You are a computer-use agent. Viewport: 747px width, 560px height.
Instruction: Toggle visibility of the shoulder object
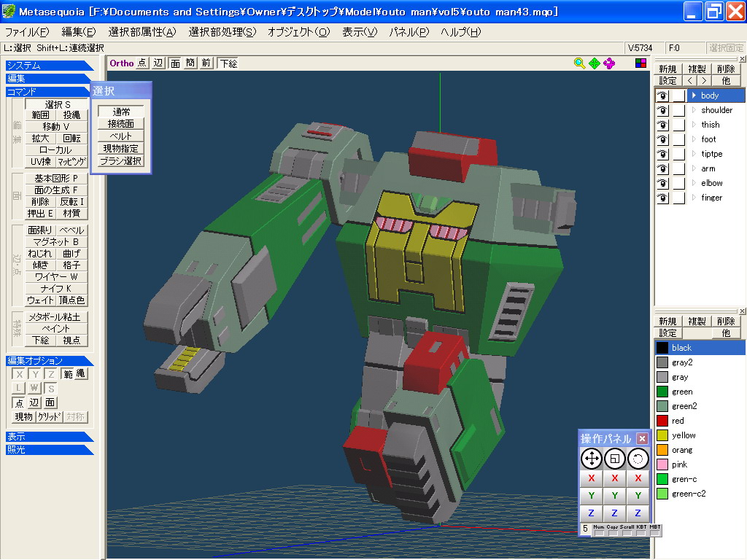[x=662, y=111]
